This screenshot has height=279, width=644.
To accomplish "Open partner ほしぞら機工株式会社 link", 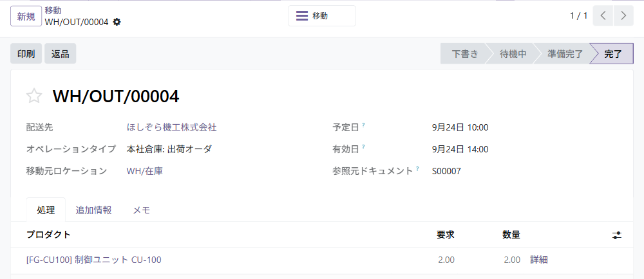I will point(172,127).
